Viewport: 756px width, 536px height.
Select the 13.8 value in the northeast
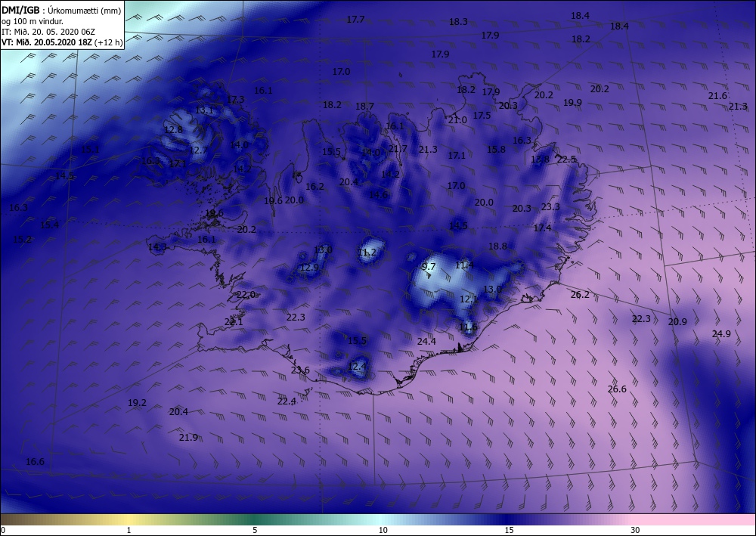coord(540,159)
